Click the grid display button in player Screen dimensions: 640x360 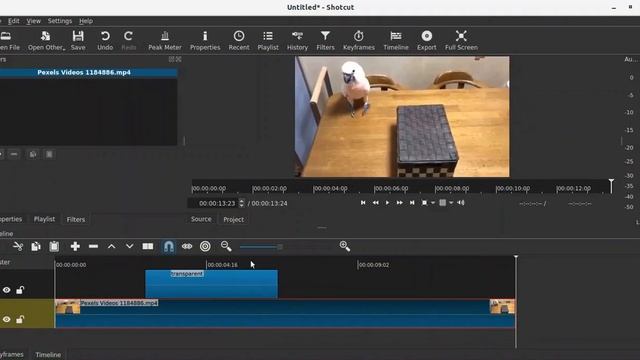pyautogui.click(x=442, y=202)
